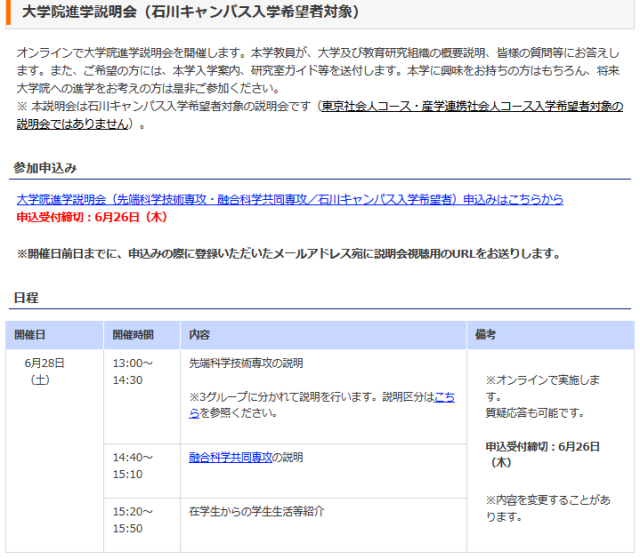Click the red 申込受付締切 deadline text

click(x=92, y=216)
